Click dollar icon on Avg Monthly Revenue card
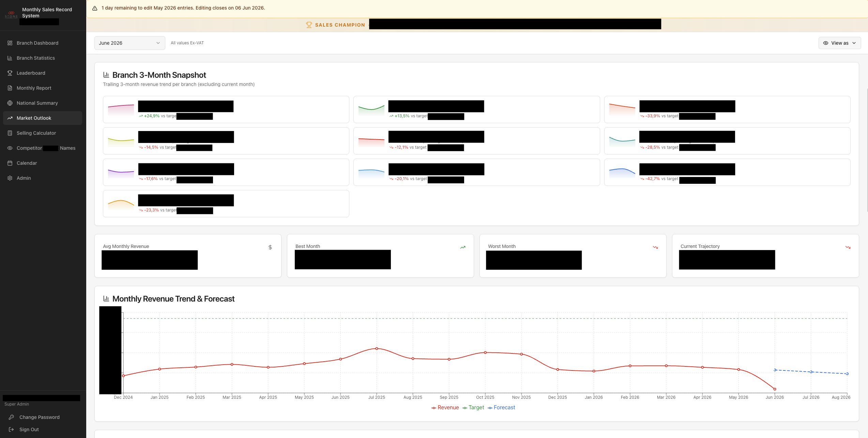The image size is (868, 438). click(x=270, y=247)
